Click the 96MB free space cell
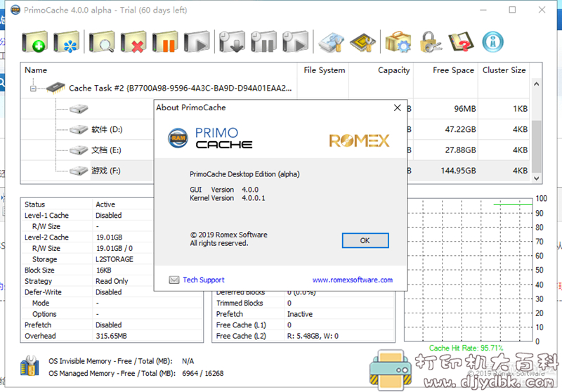The height and width of the screenshot is (392, 562). (465, 109)
